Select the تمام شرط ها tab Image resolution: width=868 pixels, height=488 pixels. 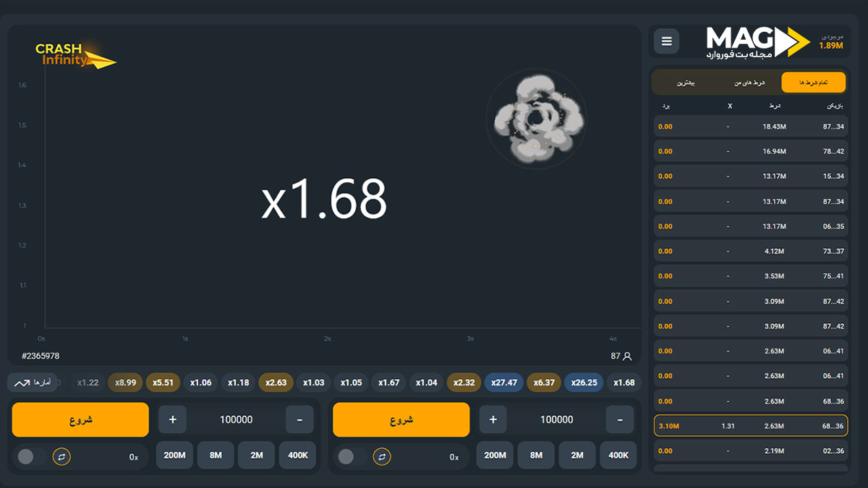(813, 82)
